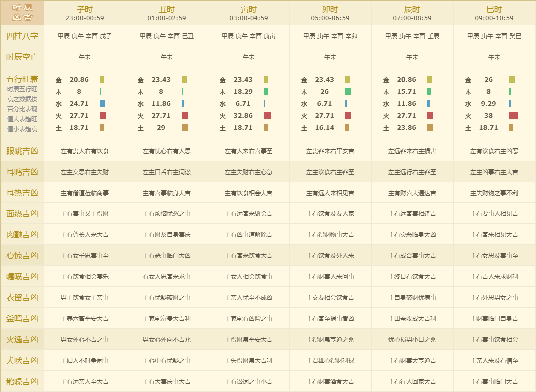Click the cell 主有凶事速解除吉
Image resolution: width=536 pixels, height=392 pixels.
coord(249,234)
